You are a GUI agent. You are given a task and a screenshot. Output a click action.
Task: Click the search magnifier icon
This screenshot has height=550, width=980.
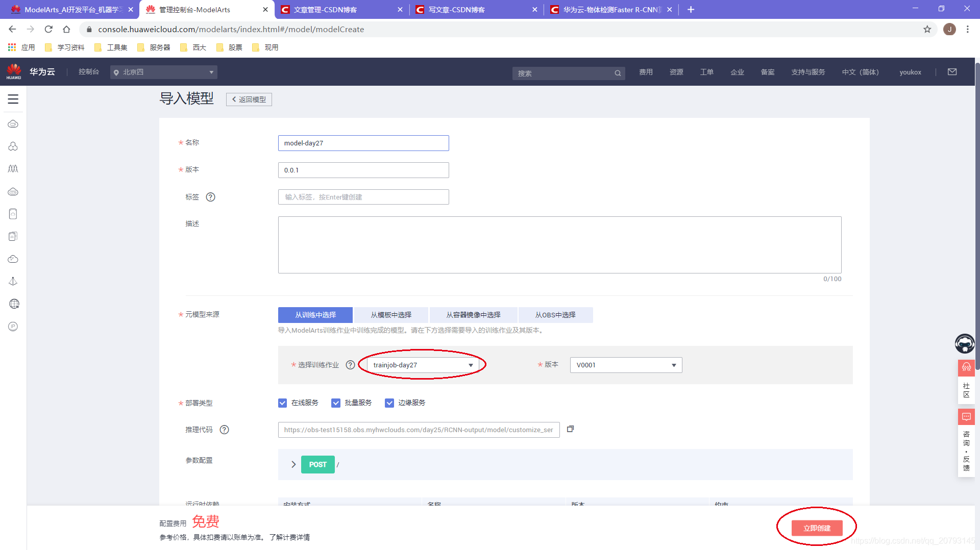pyautogui.click(x=618, y=73)
